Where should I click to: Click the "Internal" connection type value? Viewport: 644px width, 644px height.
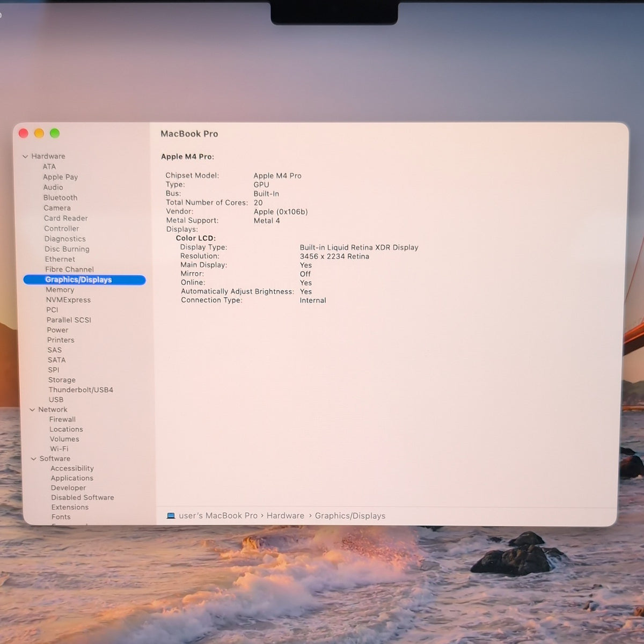tap(313, 301)
